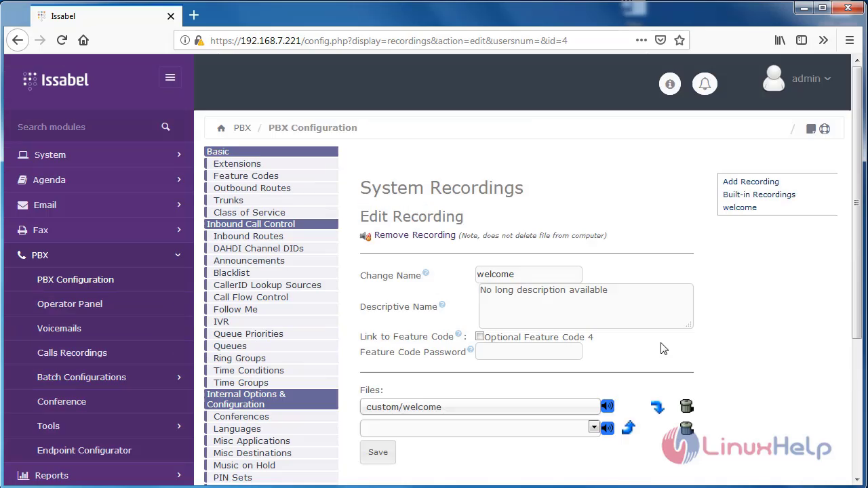Open the info circle icon in header
This screenshot has width=868, height=488.
670,84
